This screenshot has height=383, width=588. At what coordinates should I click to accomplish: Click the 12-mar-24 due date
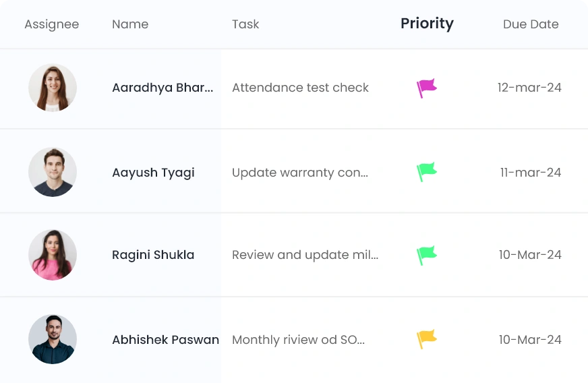coord(529,88)
